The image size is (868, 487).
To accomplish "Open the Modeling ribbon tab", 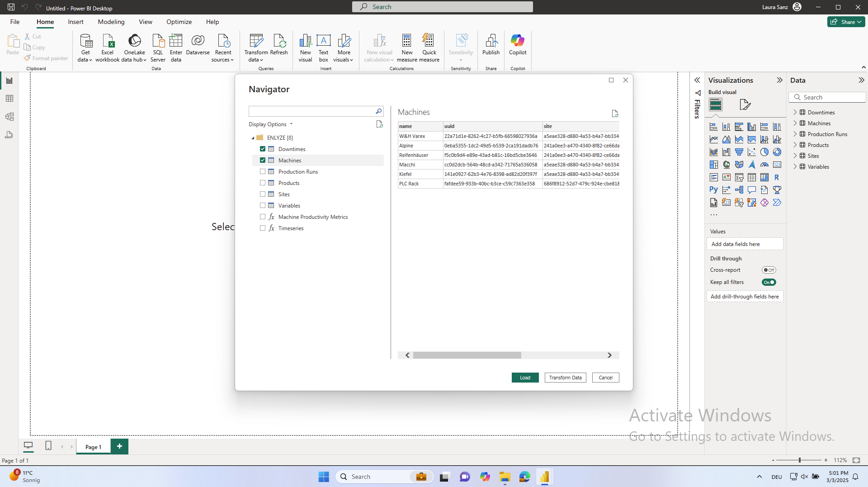I will 111,22.
